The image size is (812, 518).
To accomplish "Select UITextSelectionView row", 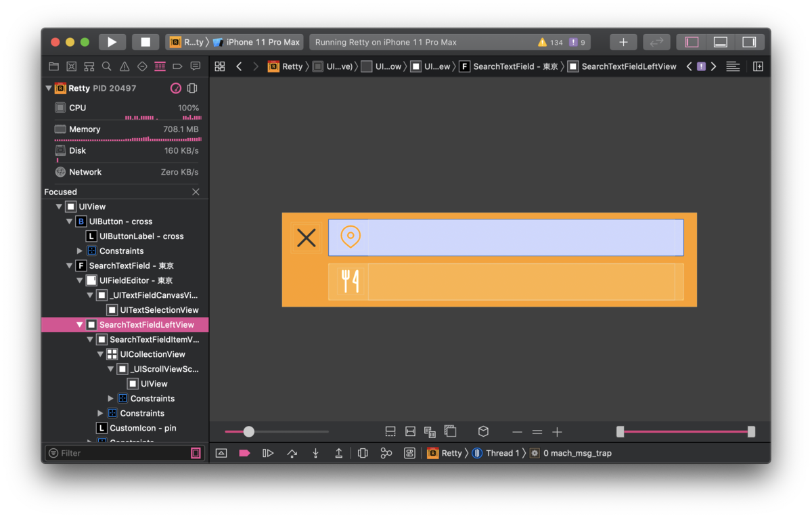I will [125, 310].
